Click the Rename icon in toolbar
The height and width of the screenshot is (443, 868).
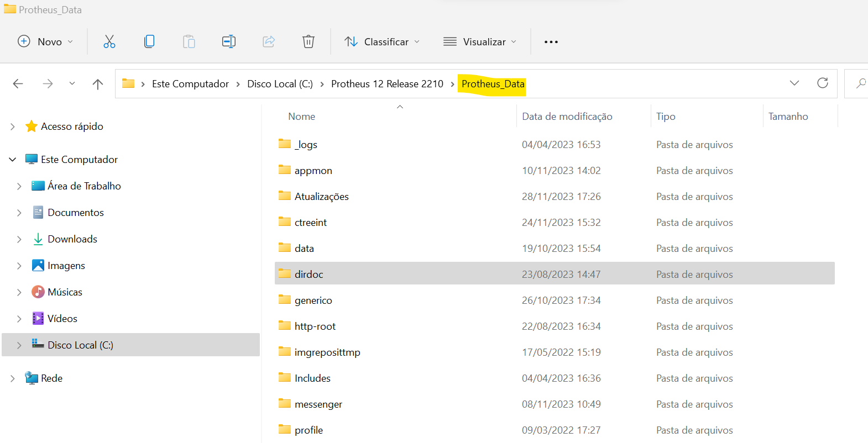(228, 41)
